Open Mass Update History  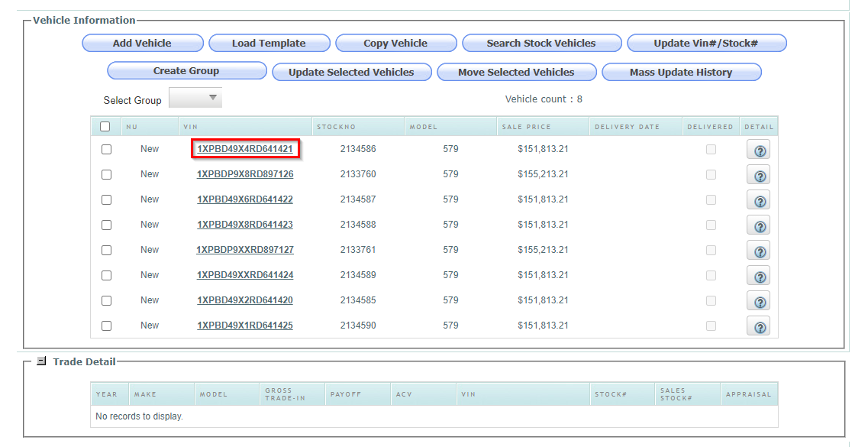click(x=682, y=72)
